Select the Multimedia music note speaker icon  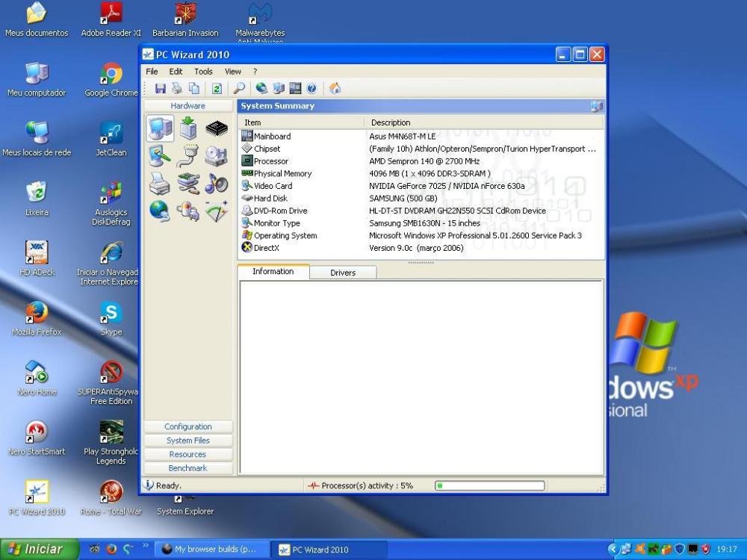tap(216, 183)
